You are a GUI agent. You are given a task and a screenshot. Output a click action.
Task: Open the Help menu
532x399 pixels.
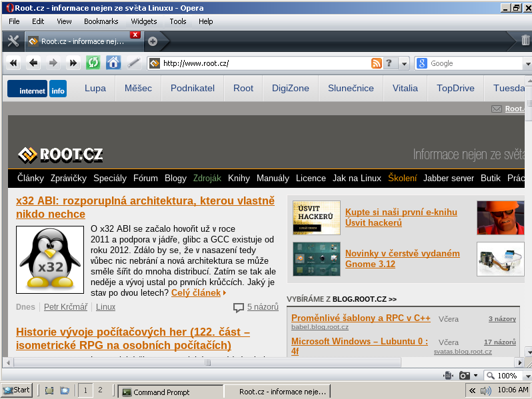[x=205, y=21]
